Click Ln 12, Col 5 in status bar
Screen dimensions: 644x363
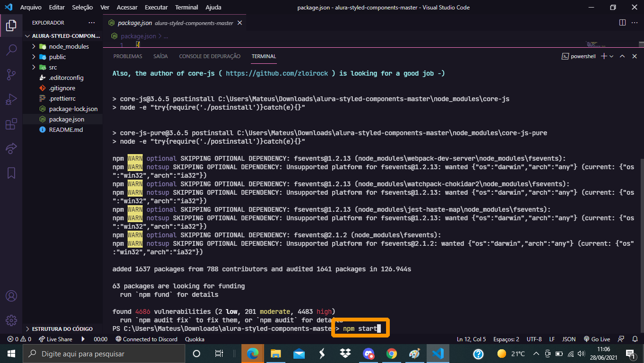tap(471, 339)
